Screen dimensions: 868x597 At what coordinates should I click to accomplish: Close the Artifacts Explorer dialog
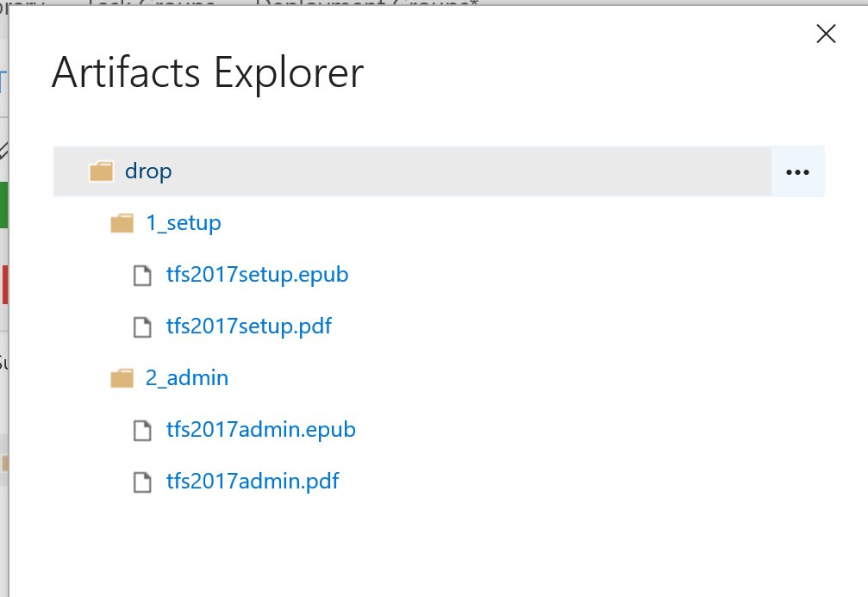826,34
